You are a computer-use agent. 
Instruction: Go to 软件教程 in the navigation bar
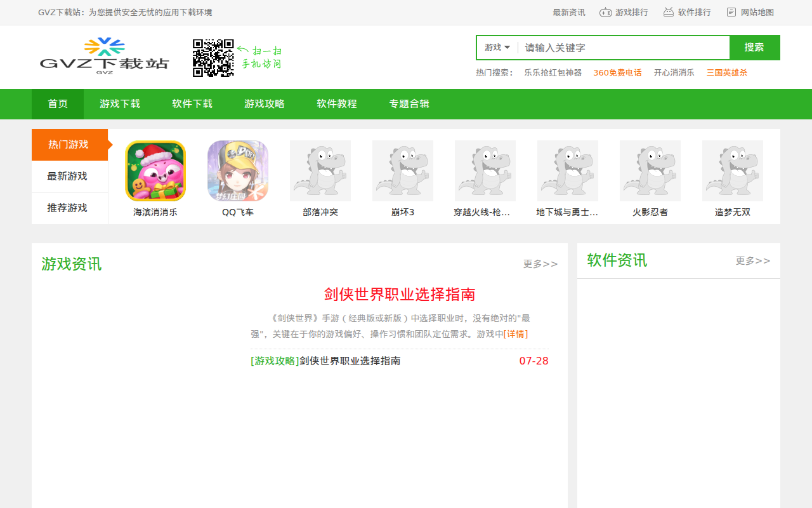337,104
